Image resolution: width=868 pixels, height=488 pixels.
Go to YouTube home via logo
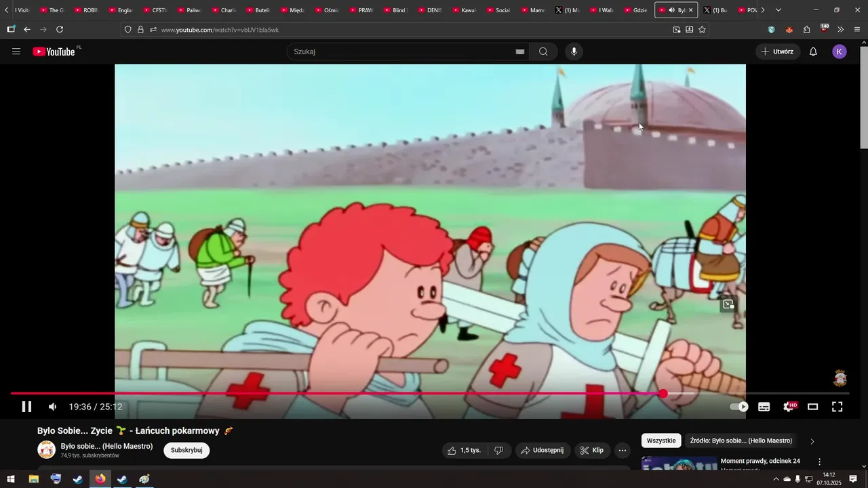pyautogui.click(x=54, y=52)
